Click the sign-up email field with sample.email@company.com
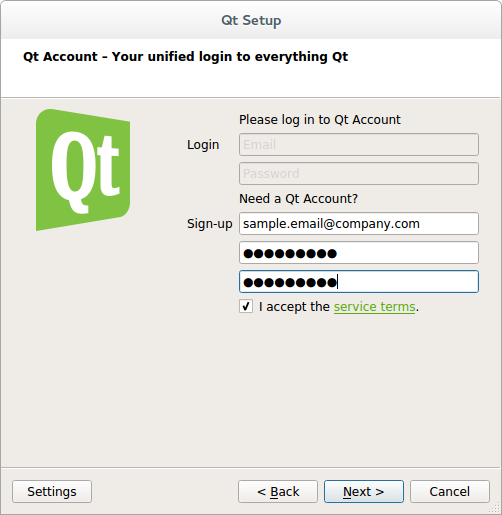This screenshot has height=515, width=502. (359, 224)
